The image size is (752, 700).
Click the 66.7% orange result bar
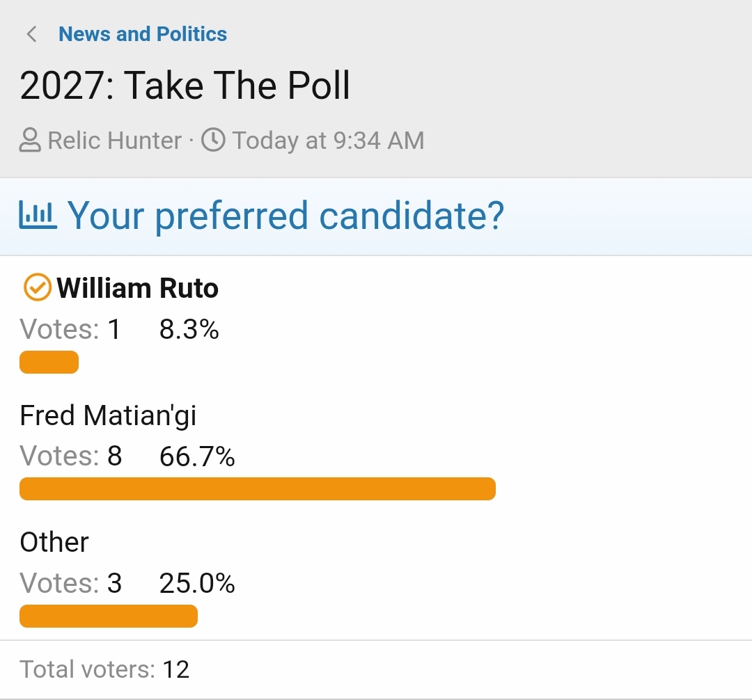click(258, 488)
